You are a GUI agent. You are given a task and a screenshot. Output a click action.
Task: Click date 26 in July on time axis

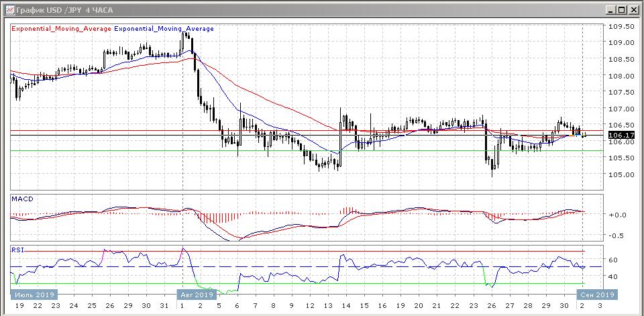[x=109, y=305]
